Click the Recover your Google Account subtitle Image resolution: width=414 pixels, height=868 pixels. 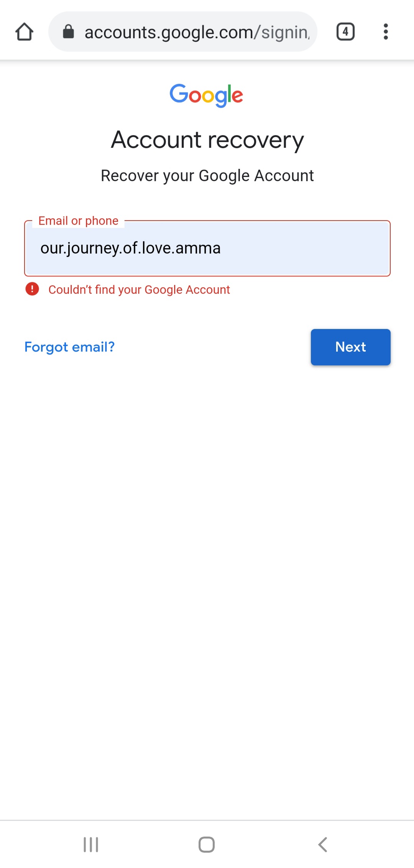pos(207,176)
